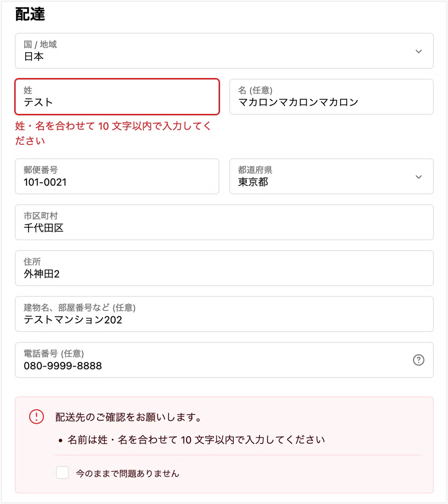Expand the 国 / 地域 chevron arrow
Screen dimensions: 448x504
click(x=418, y=51)
